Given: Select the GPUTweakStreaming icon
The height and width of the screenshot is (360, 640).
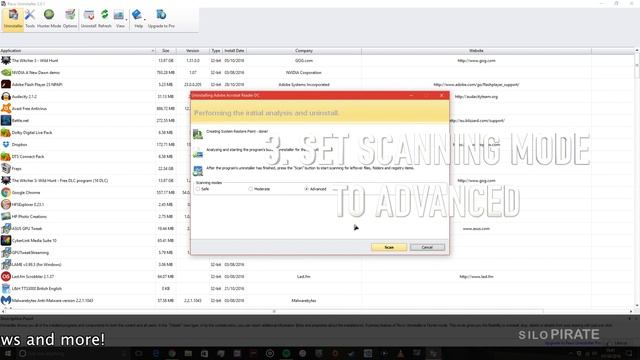Looking at the screenshot, I should (x=6, y=252).
